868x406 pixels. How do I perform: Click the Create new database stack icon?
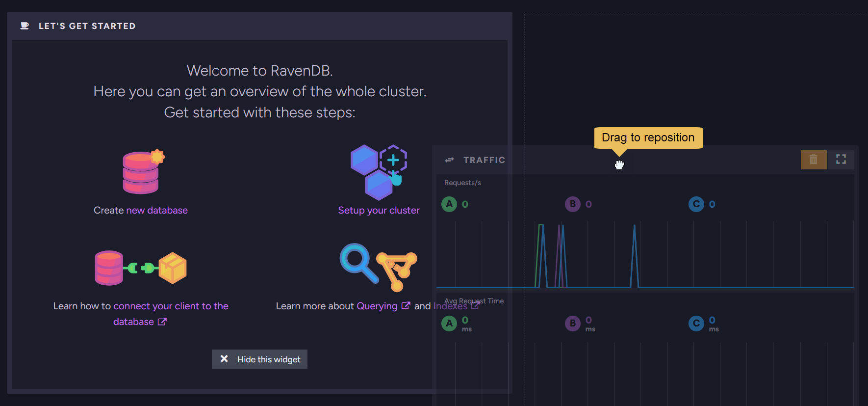(144, 171)
